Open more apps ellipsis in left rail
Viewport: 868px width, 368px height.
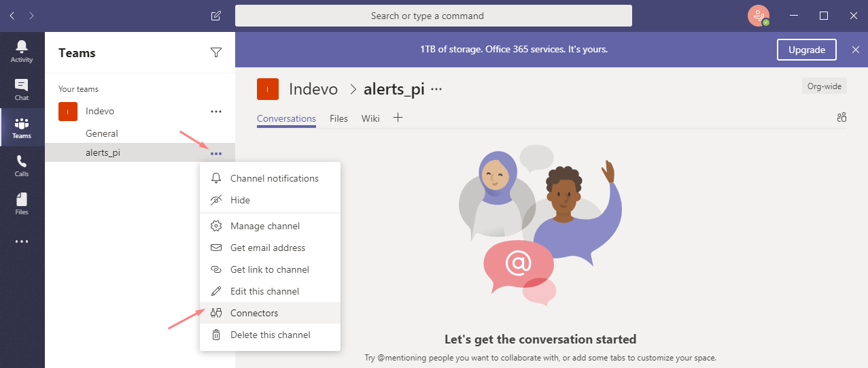(x=22, y=241)
